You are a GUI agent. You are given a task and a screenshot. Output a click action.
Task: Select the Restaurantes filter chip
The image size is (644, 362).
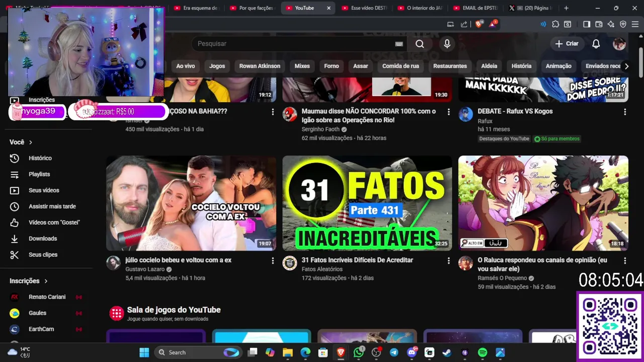450,66
